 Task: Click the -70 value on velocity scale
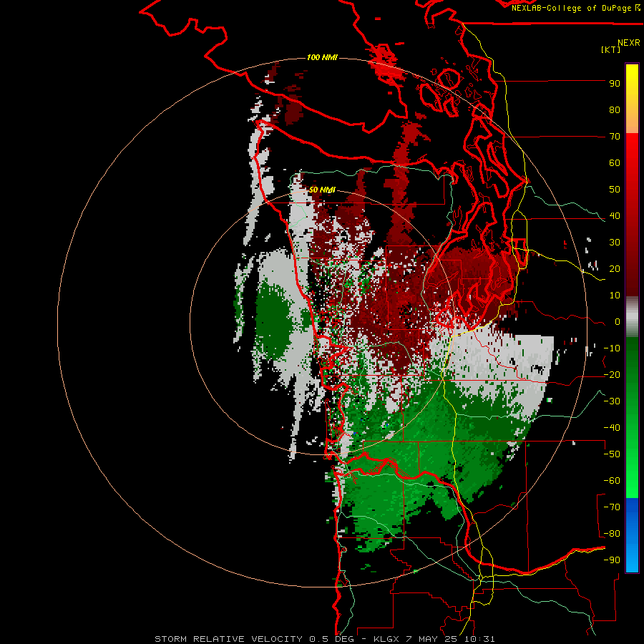pyautogui.click(x=612, y=507)
